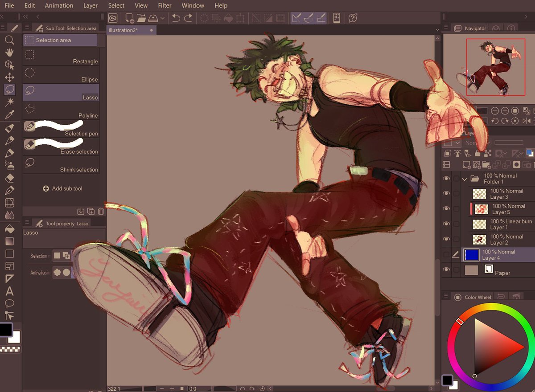Open the File menu
Image resolution: width=535 pixels, height=392 pixels.
tap(9, 5)
